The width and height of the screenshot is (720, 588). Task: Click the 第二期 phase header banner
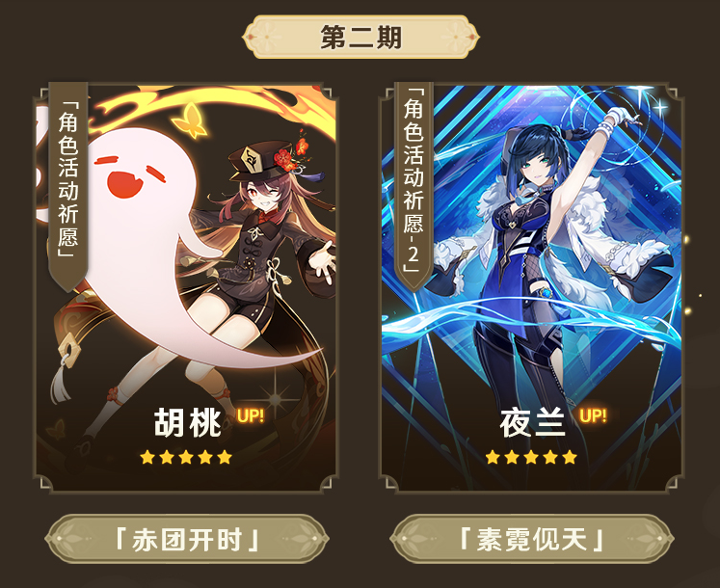click(360, 38)
